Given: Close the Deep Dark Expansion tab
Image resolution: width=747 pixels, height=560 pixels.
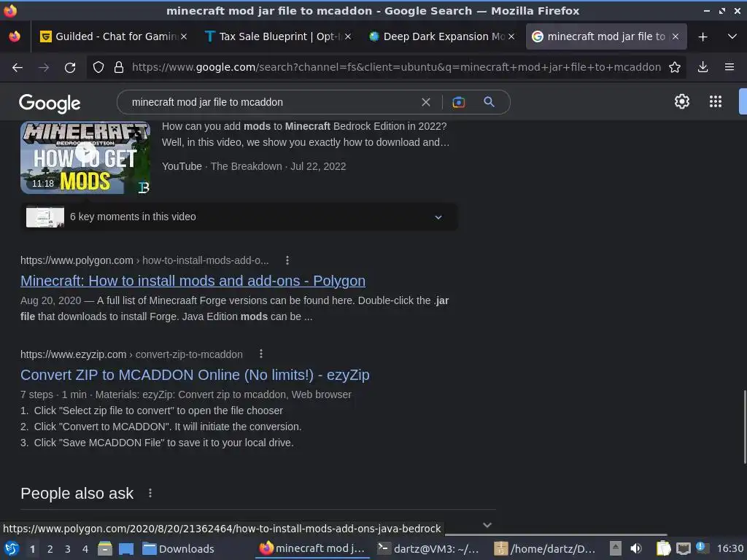Looking at the screenshot, I should point(511,36).
